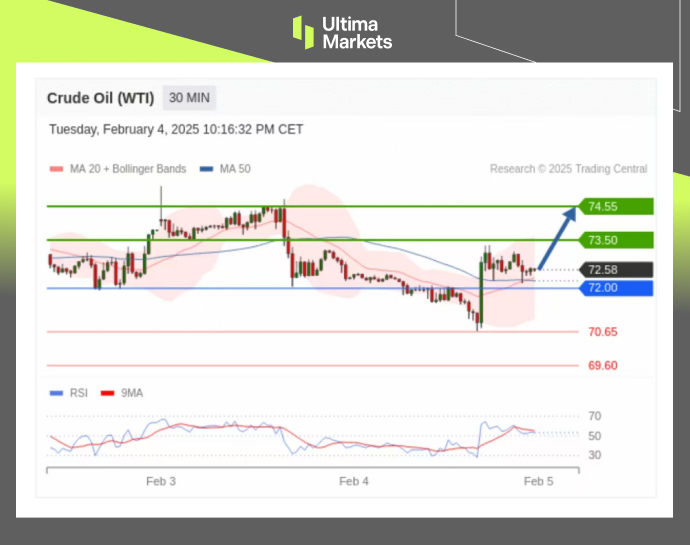Select the 72.58 current price tag
The height and width of the screenshot is (545, 690).
617,270
